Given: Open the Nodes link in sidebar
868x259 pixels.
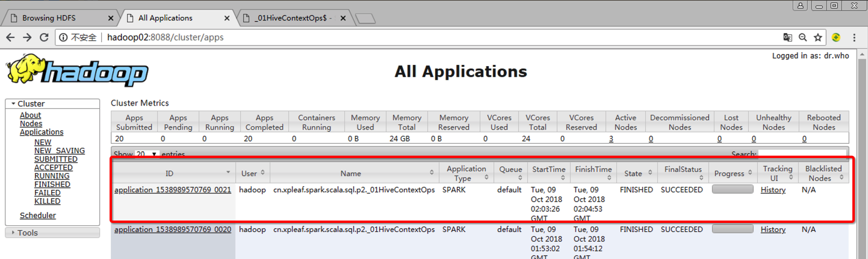Looking at the screenshot, I should (31, 124).
